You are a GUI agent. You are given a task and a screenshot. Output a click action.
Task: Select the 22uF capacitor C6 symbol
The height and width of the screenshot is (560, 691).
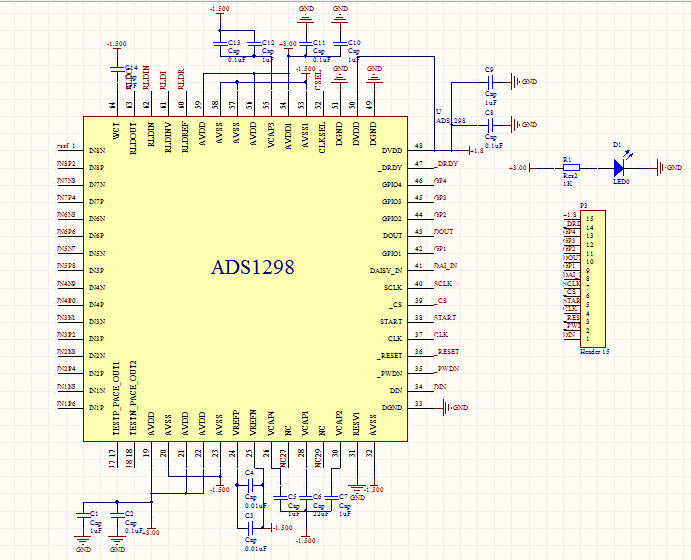click(x=305, y=497)
